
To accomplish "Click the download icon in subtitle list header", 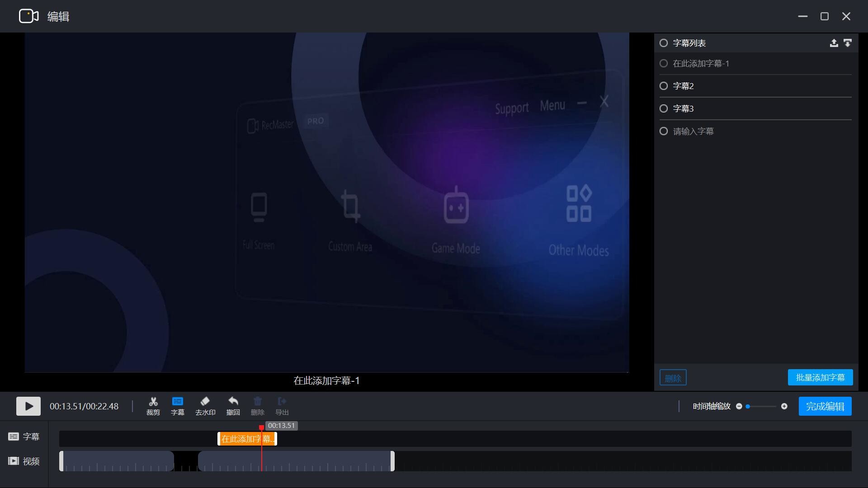I will 848,43.
